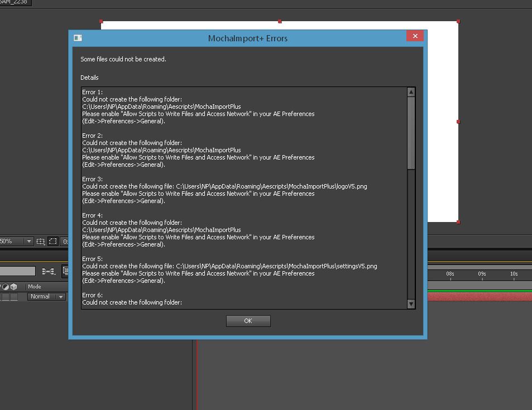Click OK to dismiss MochaImport+ Errors

[x=248, y=321]
